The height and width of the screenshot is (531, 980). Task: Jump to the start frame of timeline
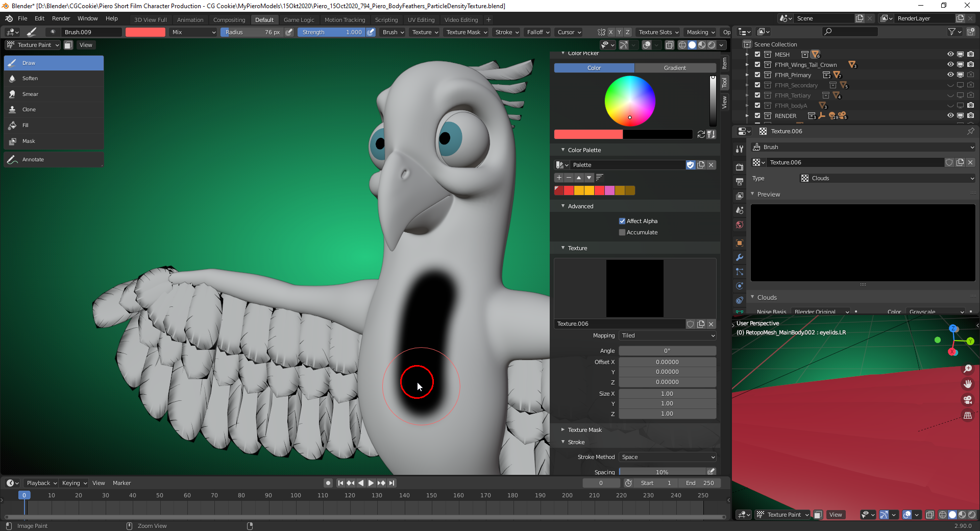coord(340,483)
